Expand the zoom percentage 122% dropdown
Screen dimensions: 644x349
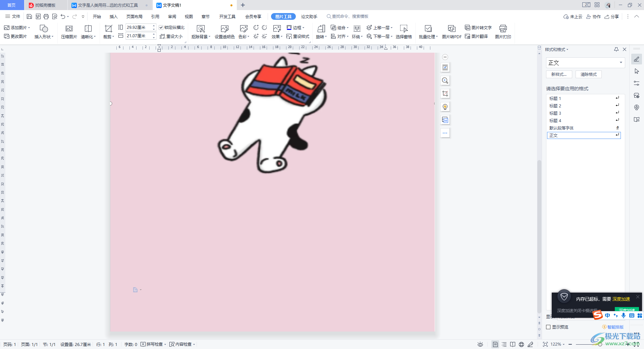click(x=563, y=344)
